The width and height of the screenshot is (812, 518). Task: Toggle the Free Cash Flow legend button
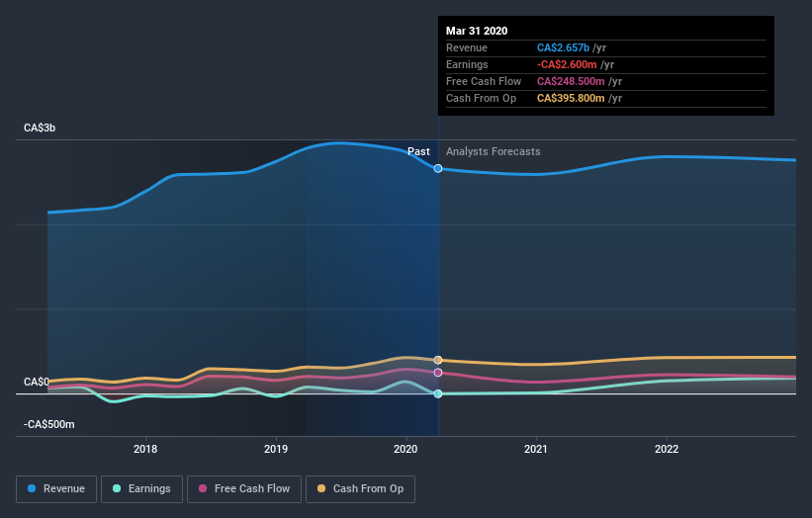(244, 489)
